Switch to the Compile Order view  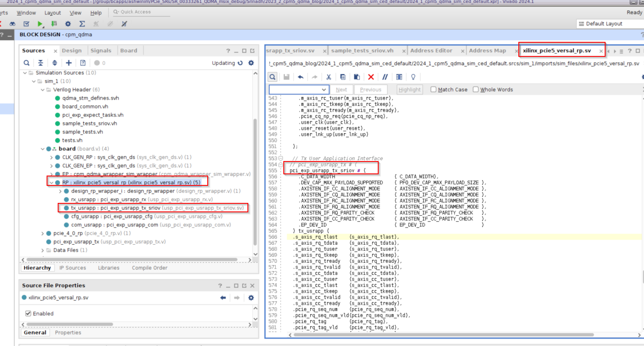coord(150,268)
